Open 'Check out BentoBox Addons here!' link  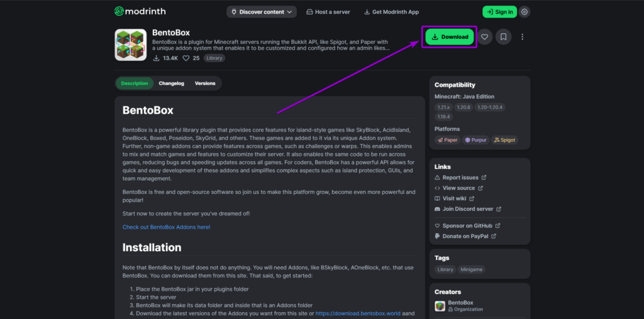click(x=166, y=227)
